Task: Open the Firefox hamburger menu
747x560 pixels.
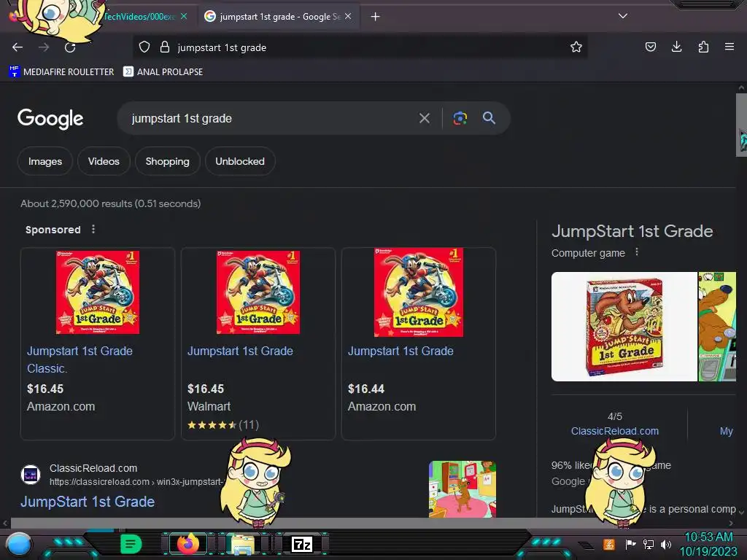Action: (729, 47)
